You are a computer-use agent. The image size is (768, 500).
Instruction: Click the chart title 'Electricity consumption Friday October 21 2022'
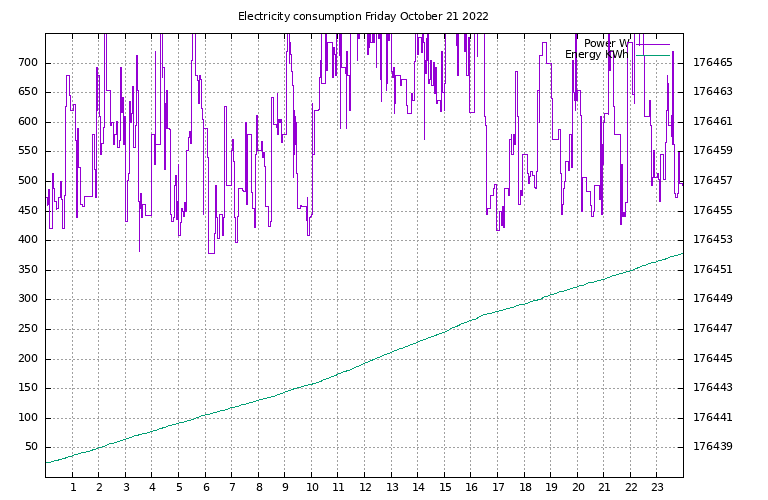tap(363, 17)
